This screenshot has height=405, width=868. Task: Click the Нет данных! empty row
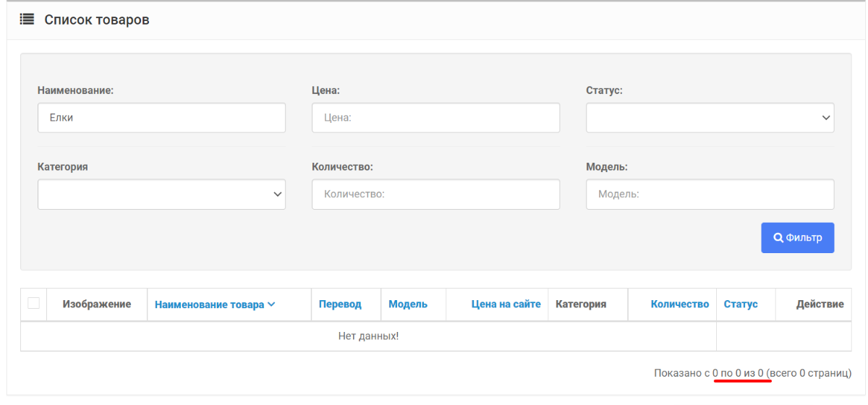click(x=368, y=336)
